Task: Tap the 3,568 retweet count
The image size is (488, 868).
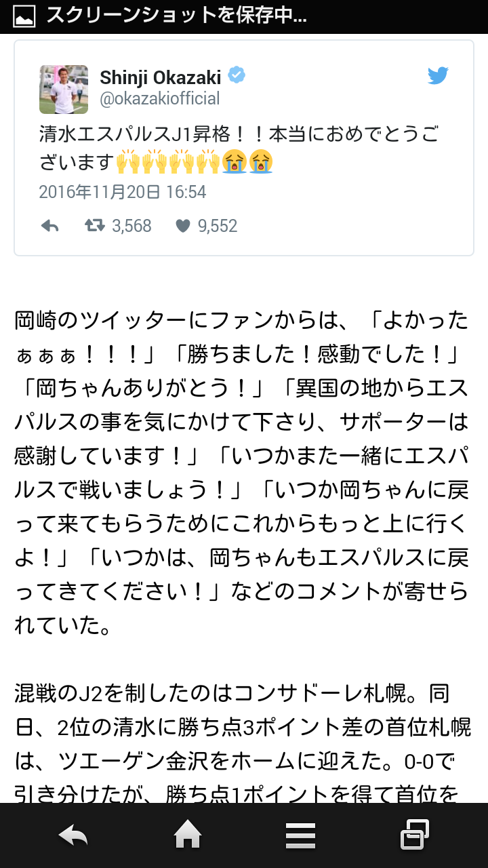Action: [x=131, y=226]
